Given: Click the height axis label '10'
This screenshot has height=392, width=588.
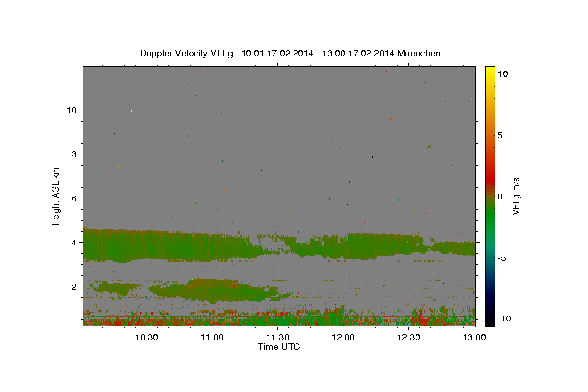Looking at the screenshot, I should [x=71, y=110].
